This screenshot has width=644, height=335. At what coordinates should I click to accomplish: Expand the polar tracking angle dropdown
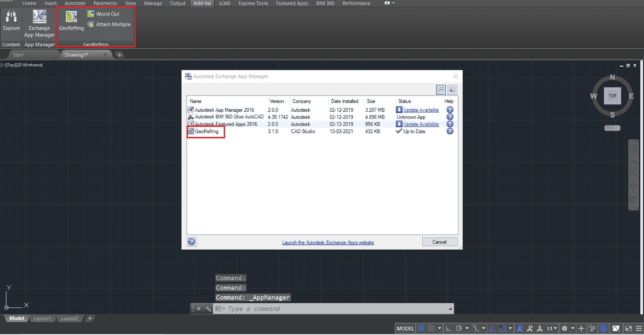coord(467,329)
